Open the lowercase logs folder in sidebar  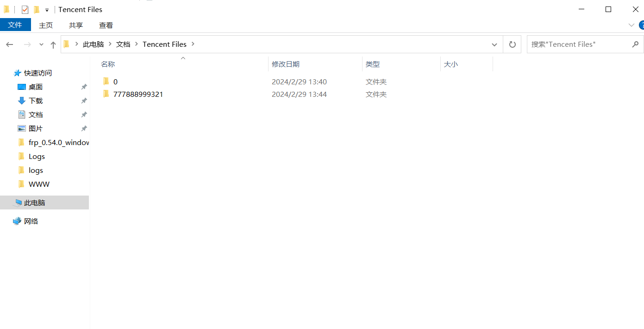[x=36, y=170]
